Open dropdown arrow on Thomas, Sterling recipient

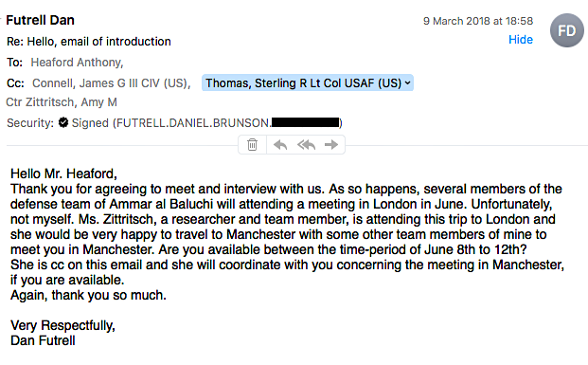pyautogui.click(x=408, y=83)
